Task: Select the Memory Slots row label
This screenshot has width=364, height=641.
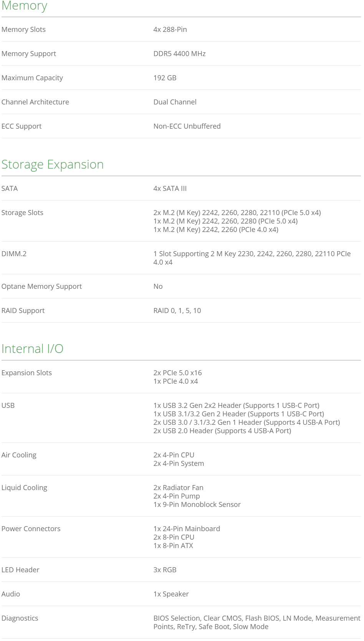Action: (x=23, y=30)
